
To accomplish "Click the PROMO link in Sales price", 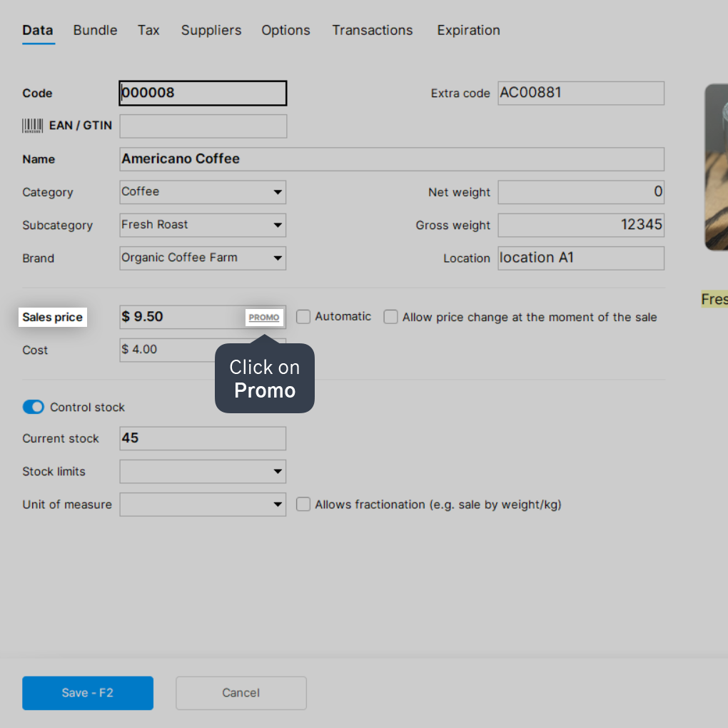I will click(x=263, y=318).
